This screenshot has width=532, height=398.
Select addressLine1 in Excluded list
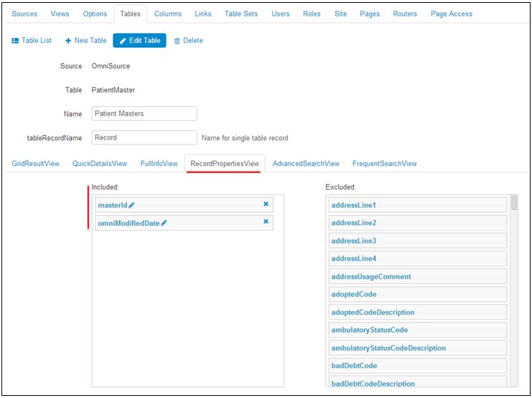[x=416, y=205]
